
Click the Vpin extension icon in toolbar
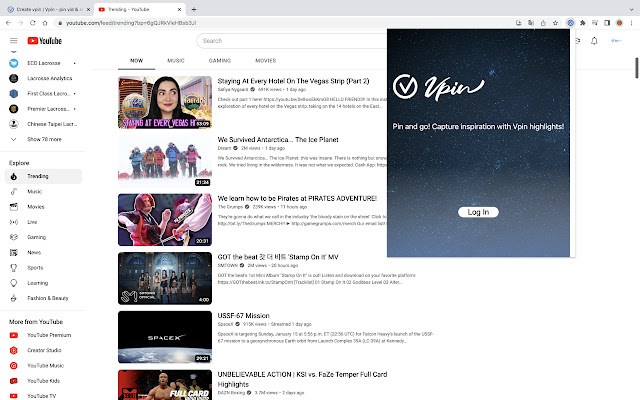(570, 23)
